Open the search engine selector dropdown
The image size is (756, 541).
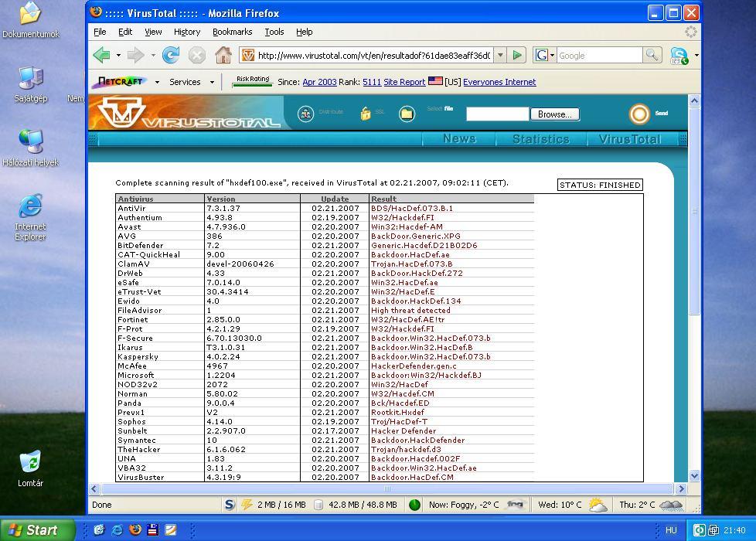552,55
